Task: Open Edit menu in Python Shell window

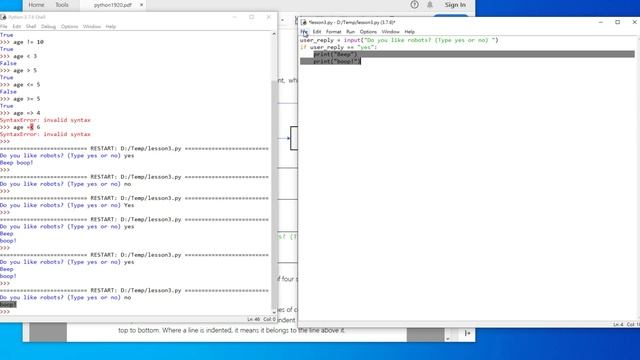Action: coord(16,27)
